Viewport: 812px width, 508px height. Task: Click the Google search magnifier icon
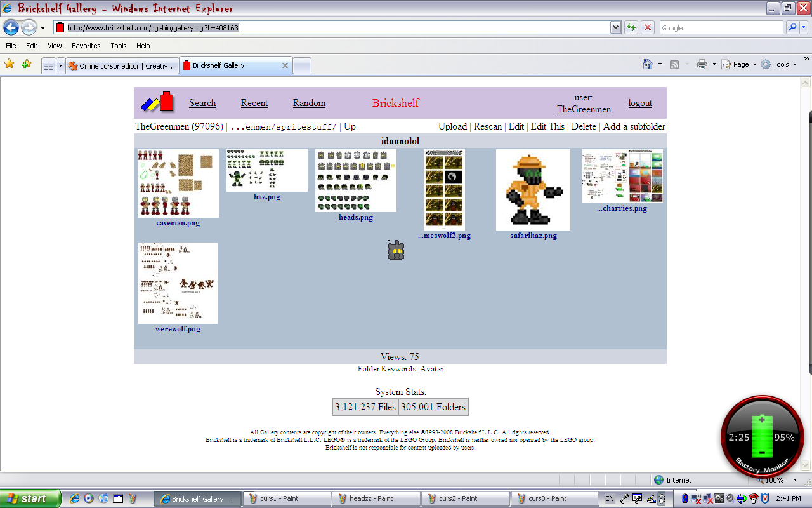tap(793, 27)
